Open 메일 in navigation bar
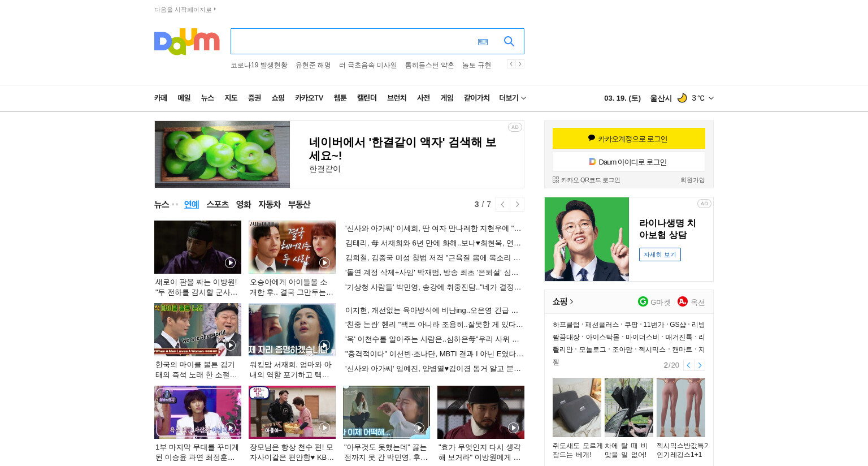The width and height of the screenshot is (868, 466). [x=184, y=98]
